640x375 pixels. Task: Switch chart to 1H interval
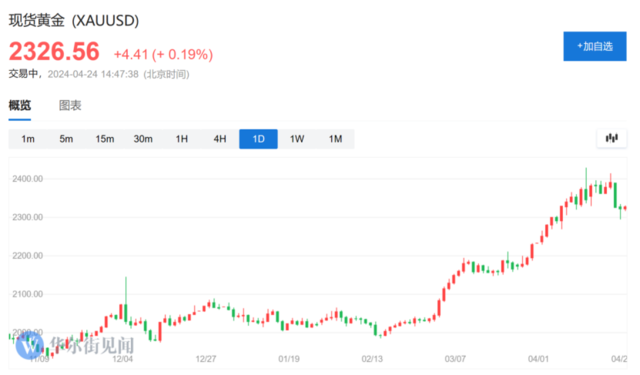click(182, 139)
